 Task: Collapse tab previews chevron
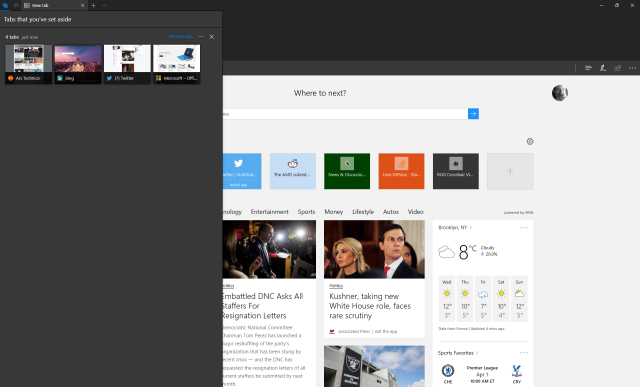pos(104,5)
